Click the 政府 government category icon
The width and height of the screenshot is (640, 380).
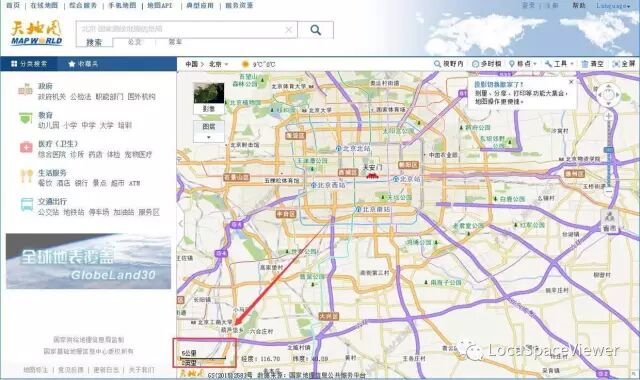pos(25,90)
